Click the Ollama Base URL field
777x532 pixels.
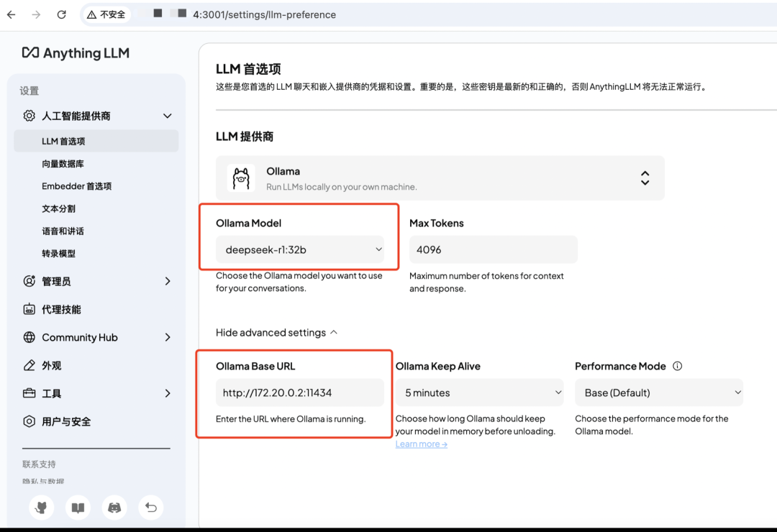click(300, 393)
